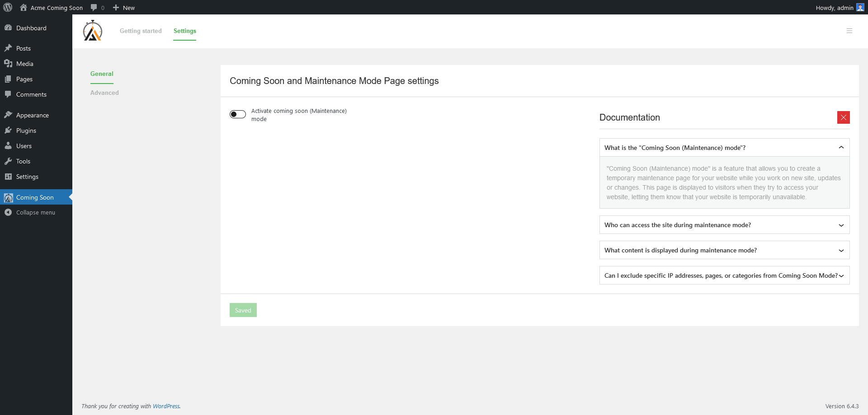Expand 'Who can access the site' question
The height and width of the screenshot is (415, 868).
click(x=725, y=225)
